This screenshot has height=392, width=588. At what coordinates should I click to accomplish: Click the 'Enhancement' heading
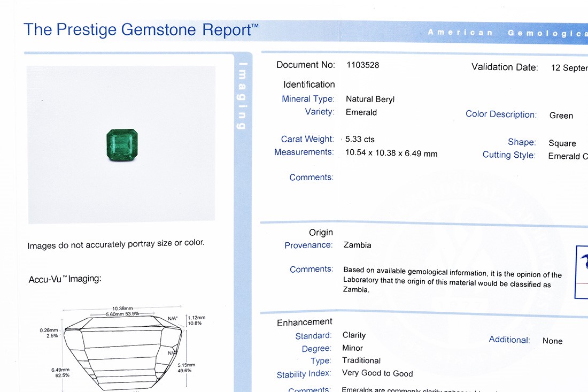coord(305,322)
